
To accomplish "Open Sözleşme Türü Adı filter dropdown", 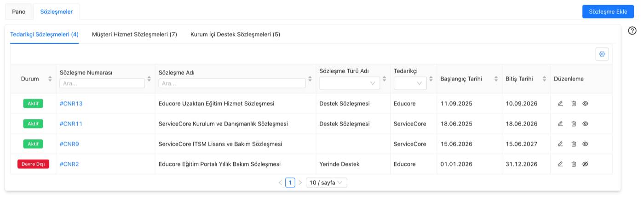I will tap(350, 83).
